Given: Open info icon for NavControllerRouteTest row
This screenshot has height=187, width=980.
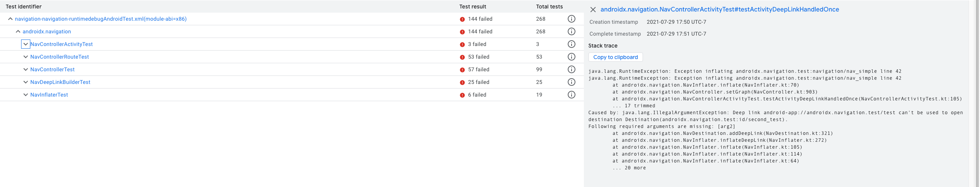Looking at the screenshot, I should (x=571, y=57).
